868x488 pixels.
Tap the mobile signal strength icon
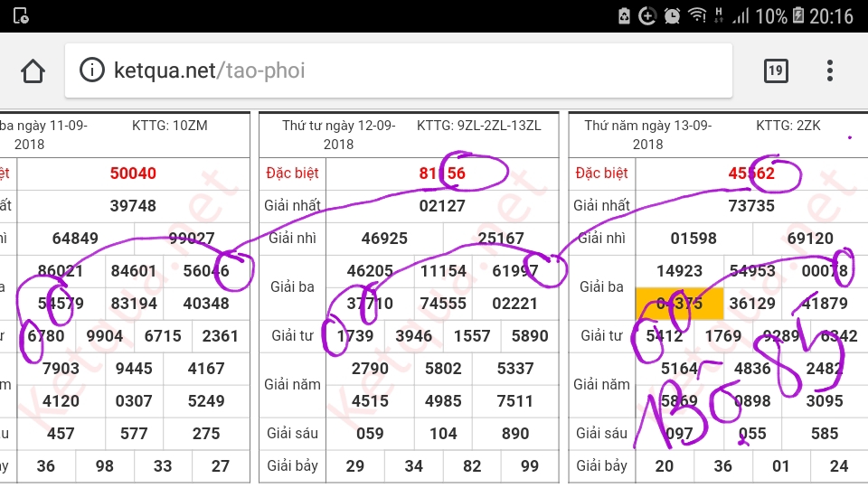point(741,15)
